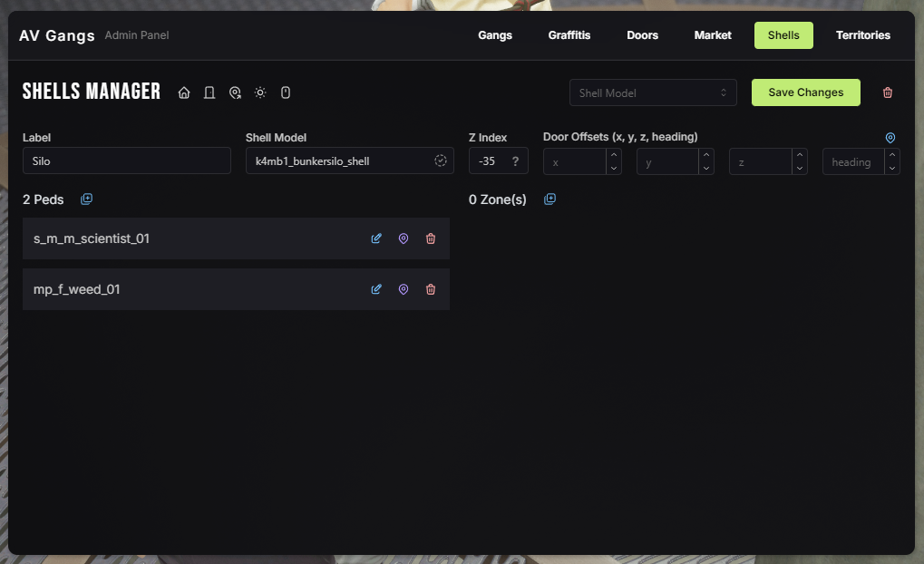Click the home icon beside Shells Manager
The height and width of the screenshot is (564, 924).
coord(184,92)
